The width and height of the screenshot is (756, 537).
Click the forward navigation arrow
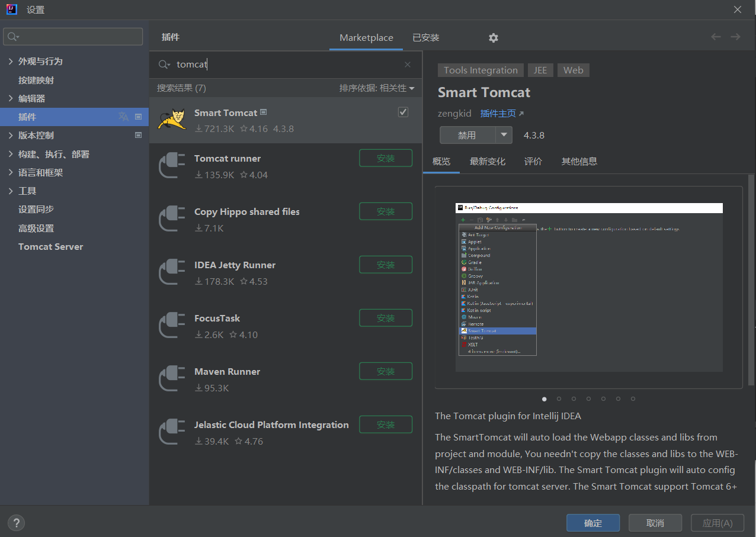(x=735, y=37)
